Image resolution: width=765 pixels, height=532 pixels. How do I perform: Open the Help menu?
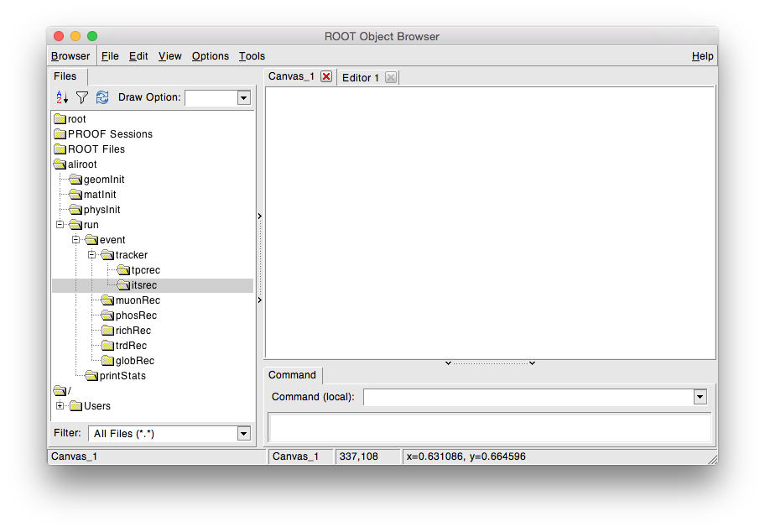[702, 56]
